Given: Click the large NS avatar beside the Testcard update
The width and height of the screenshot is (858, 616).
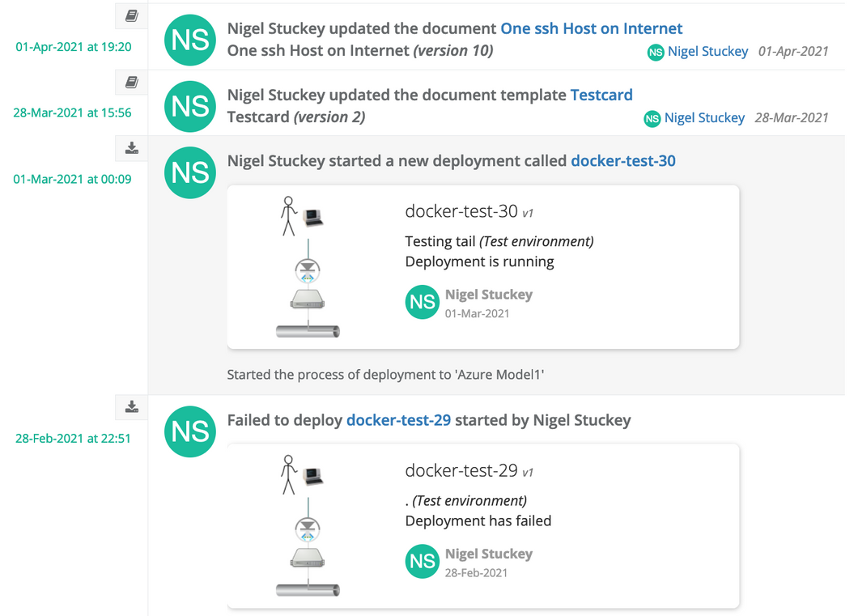Looking at the screenshot, I should 190,106.
